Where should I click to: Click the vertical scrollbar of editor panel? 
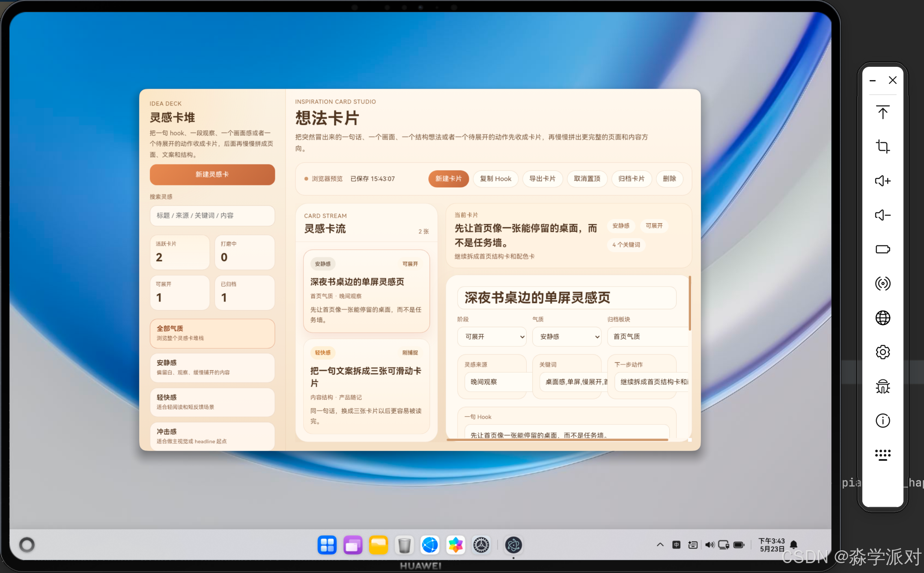(690, 303)
